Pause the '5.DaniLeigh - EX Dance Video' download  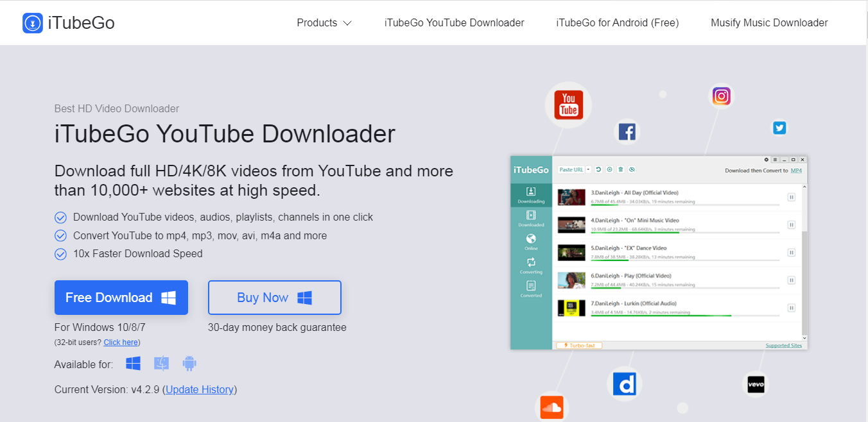pos(791,253)
